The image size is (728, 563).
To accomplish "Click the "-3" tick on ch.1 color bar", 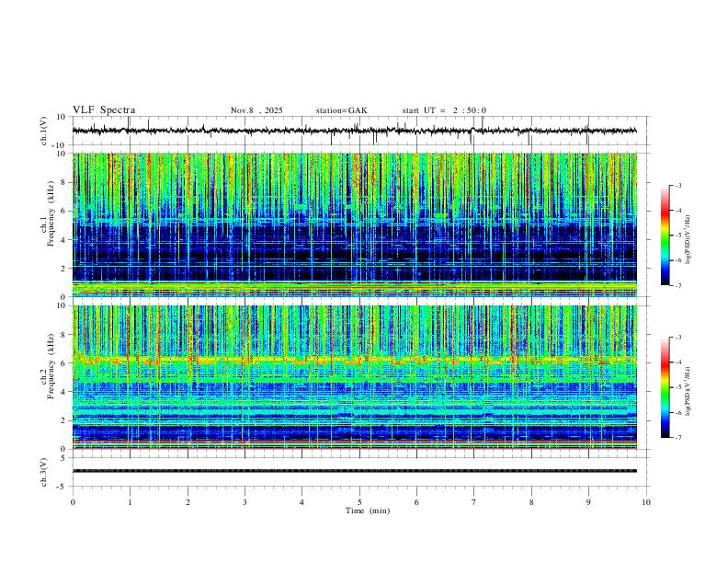I will [x=677, y=185].
